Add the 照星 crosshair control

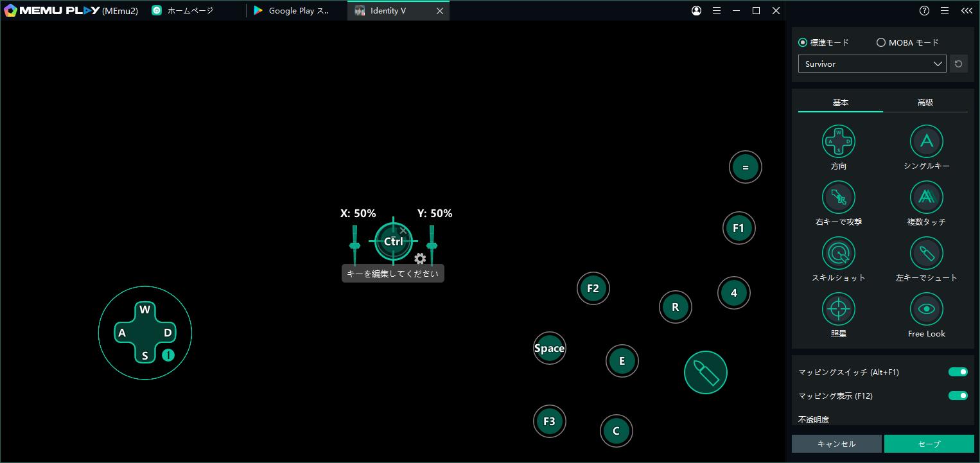pyautogui.click(x=838, y=309)
